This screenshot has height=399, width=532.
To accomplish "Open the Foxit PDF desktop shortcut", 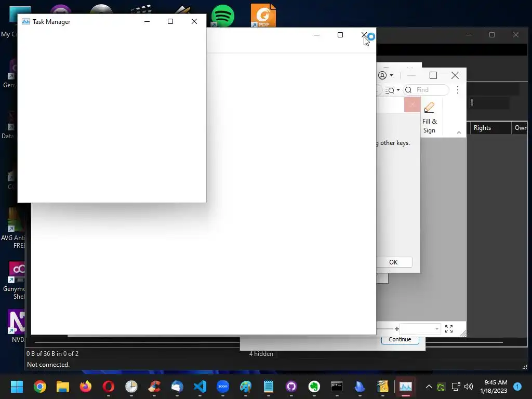I will [263, 15].
